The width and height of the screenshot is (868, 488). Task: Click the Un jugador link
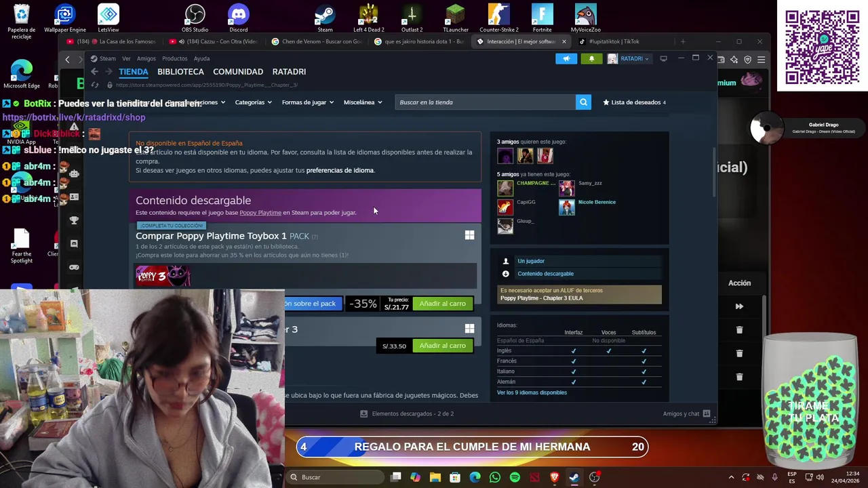point(531,261)
